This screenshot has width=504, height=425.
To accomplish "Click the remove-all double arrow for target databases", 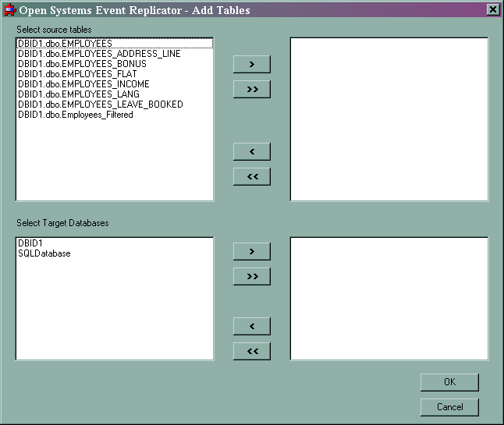I will pos(251,351).
